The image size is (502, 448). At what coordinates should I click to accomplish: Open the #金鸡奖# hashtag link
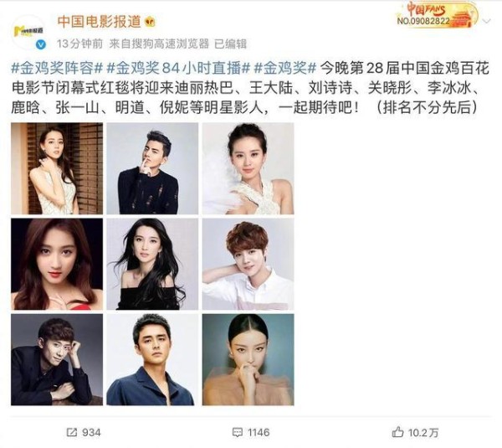[285, 69]
